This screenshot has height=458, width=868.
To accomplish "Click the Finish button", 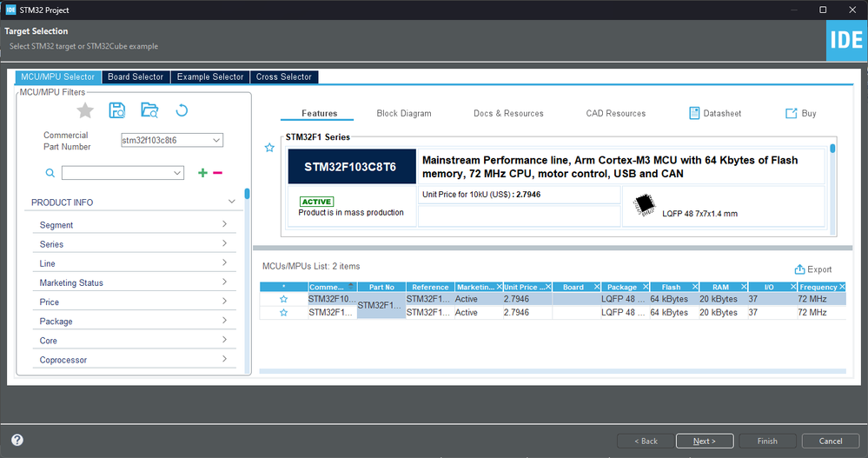I will click(767, 441).
